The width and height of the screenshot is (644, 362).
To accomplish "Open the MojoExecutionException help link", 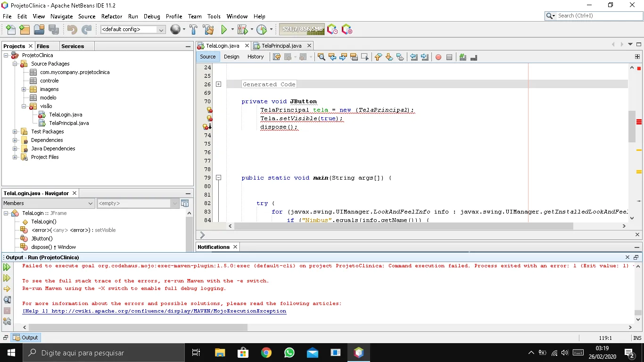I will pyautogui.click(x=154, y=311).
